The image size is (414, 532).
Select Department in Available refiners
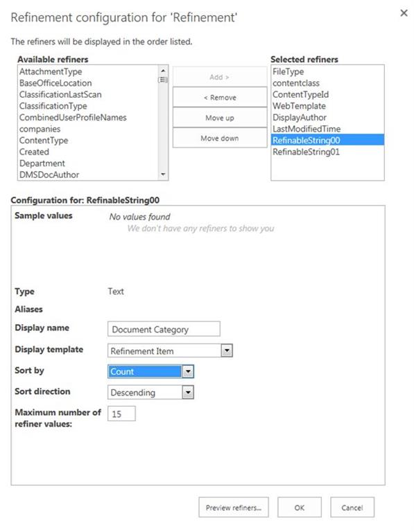[x=88, y=163]
